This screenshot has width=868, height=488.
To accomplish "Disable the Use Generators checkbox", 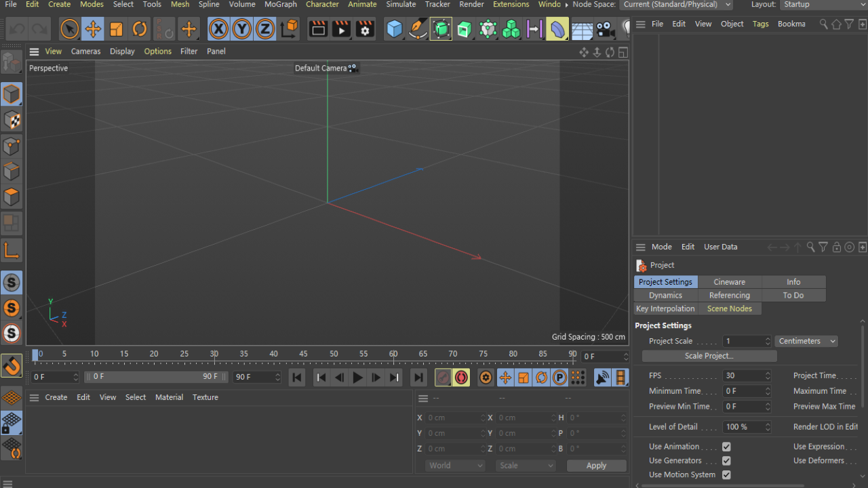I will click(726, 460).
